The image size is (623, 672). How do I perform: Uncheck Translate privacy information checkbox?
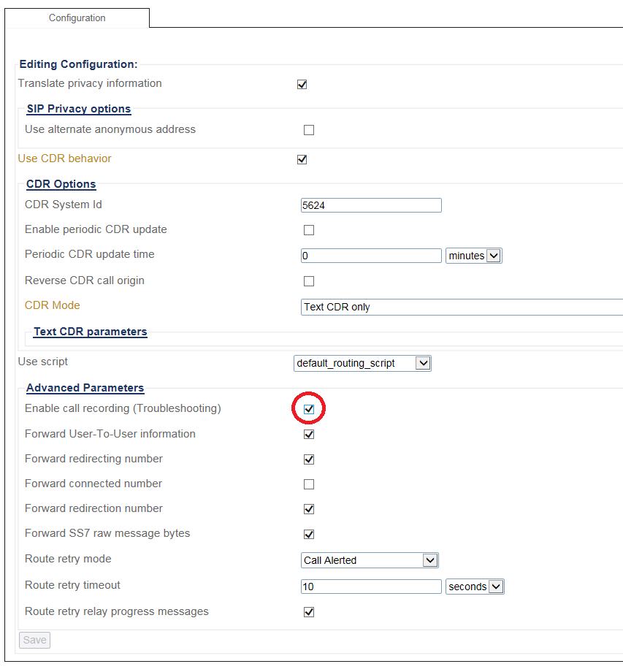click(x=302, y=84)
